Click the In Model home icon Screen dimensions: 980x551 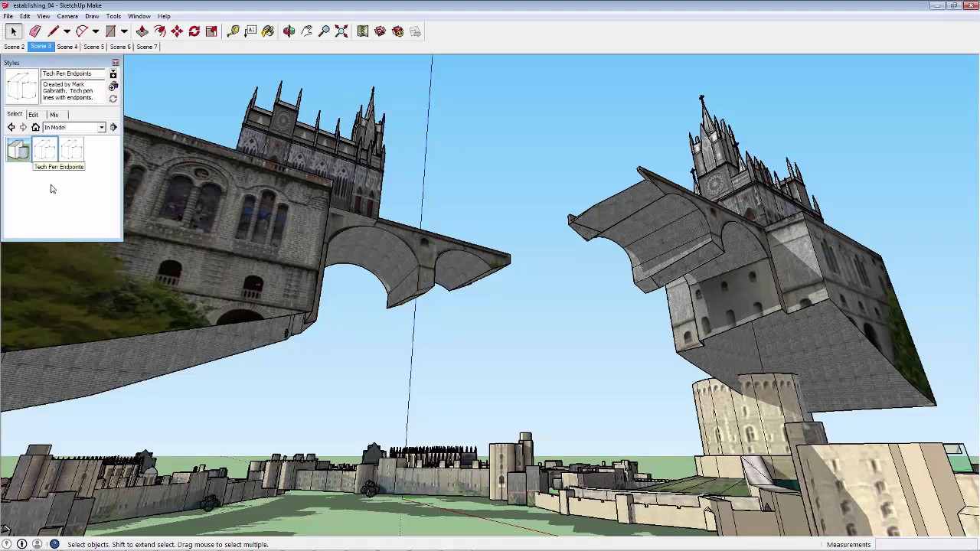(35, 127)
